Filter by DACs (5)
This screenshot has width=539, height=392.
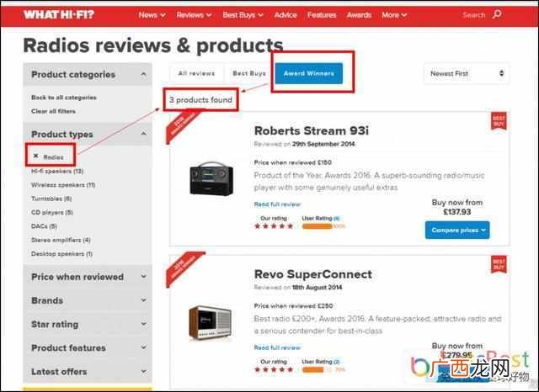coord(44,226)
